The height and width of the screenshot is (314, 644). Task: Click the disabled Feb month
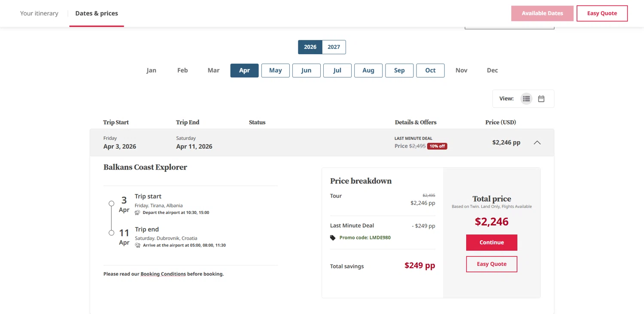pyautogui.click(x=182, y=70)
